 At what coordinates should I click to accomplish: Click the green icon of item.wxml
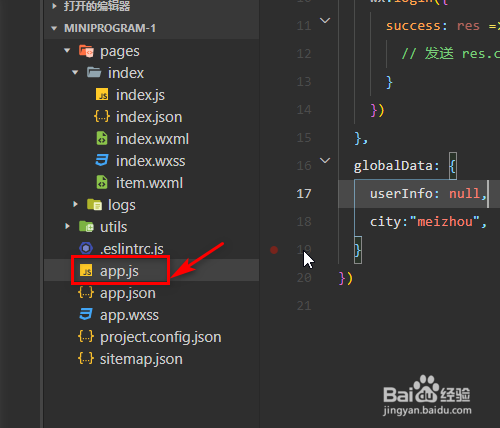102,182
